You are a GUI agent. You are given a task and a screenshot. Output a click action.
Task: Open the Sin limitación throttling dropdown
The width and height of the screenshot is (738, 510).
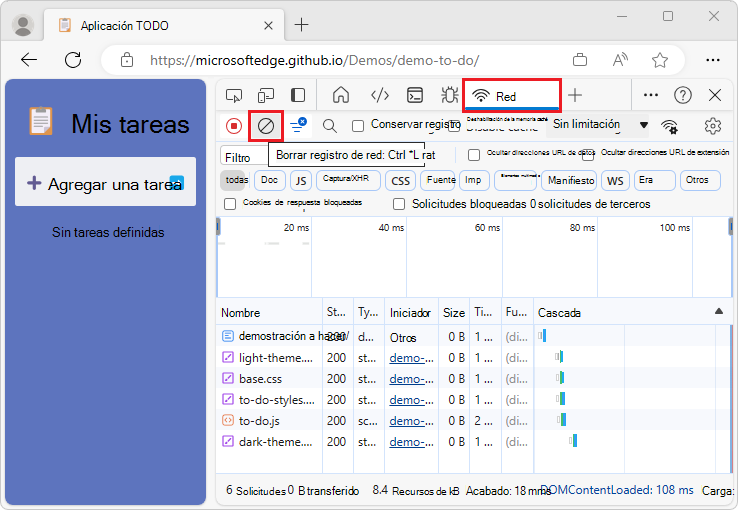click(598, 125)
